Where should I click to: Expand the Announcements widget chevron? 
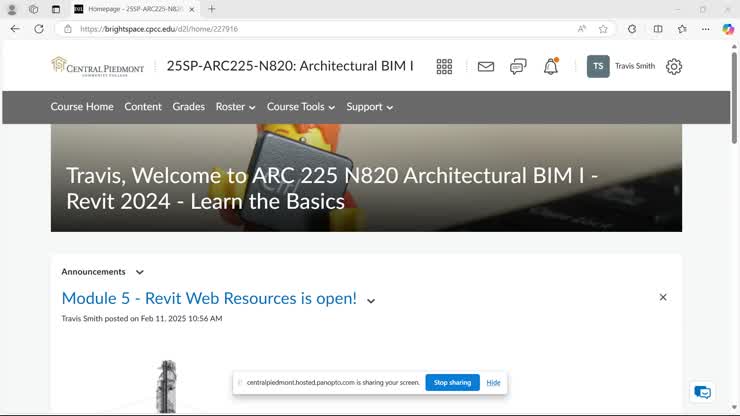click(140, 272)
